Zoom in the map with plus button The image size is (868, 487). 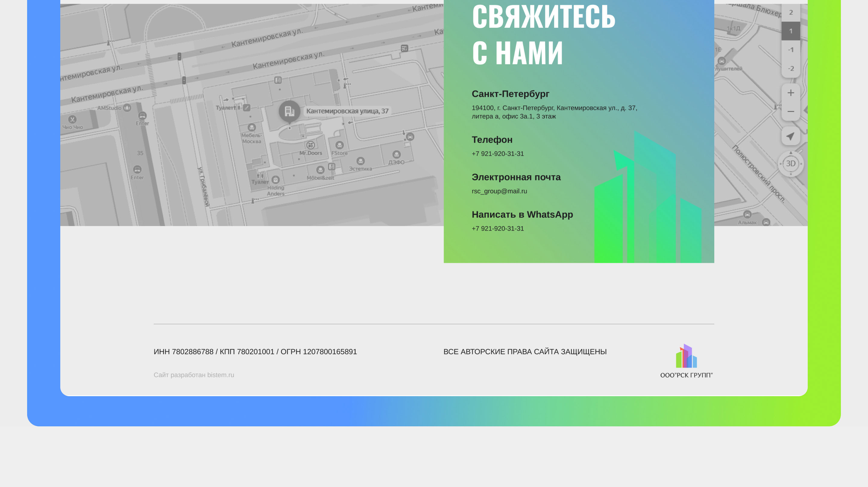click(791, 93)
